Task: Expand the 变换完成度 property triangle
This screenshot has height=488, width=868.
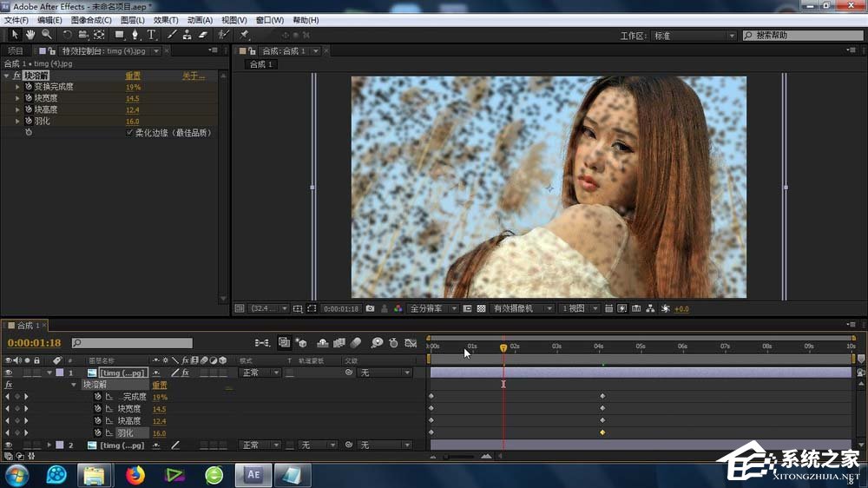Action: pos(17,88)
